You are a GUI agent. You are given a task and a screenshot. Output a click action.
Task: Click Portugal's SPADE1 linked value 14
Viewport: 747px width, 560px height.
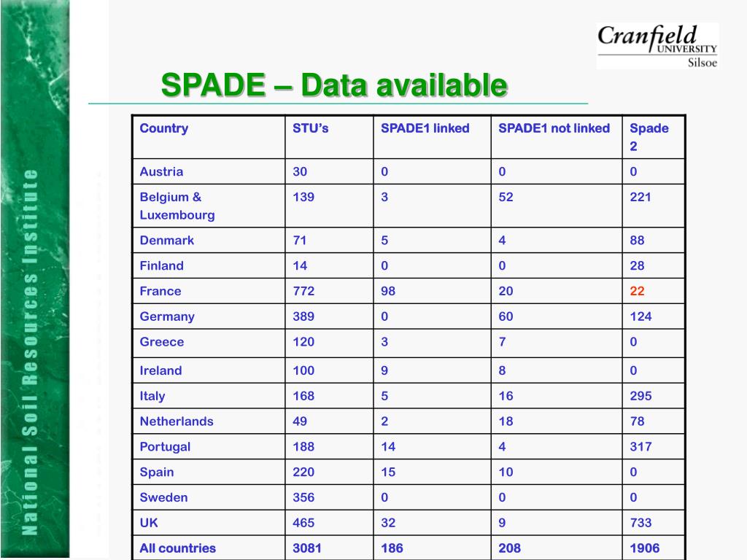pyautogui.click(x=388, y=447)
